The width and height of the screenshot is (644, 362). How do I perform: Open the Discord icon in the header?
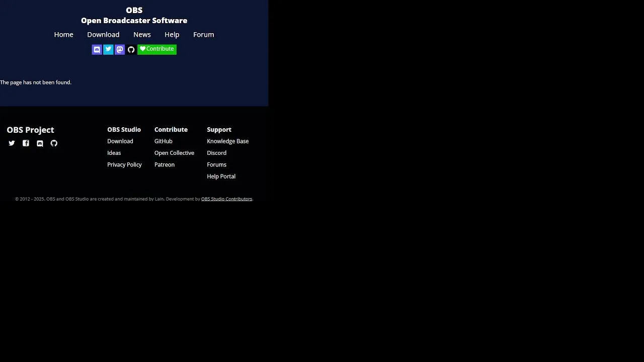point(97,49)
